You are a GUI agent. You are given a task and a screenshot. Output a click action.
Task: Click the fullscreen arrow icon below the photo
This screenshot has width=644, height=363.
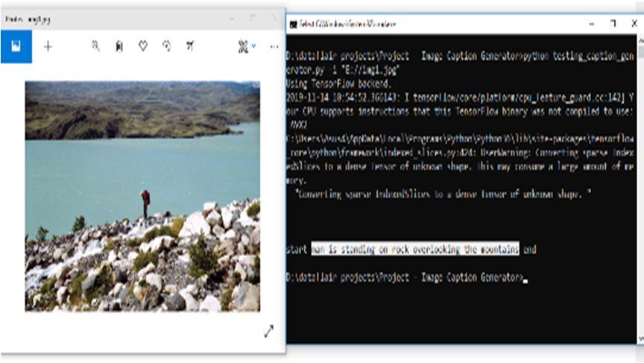click(x=268, y=331)
